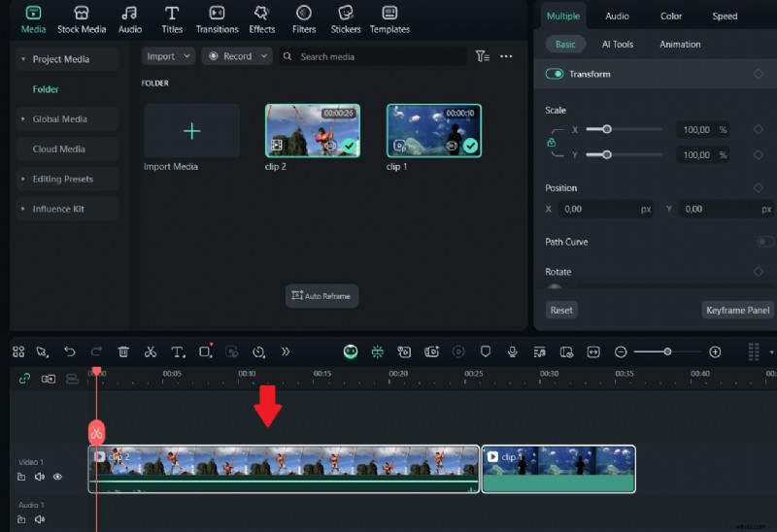
Task: Hide the Video 1 track with eye icon
Action: coord(57,477)
